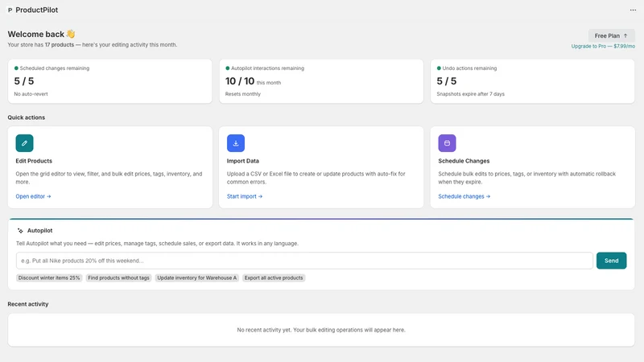Focus the Autopilot prompt input field

(x=304, y=261)
